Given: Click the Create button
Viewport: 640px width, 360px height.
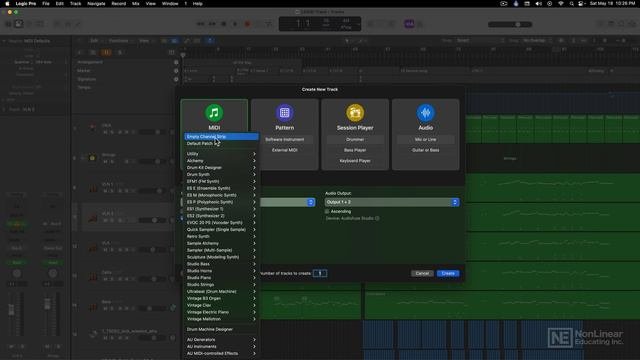Looking at the screenshot, I should point(448,273).
